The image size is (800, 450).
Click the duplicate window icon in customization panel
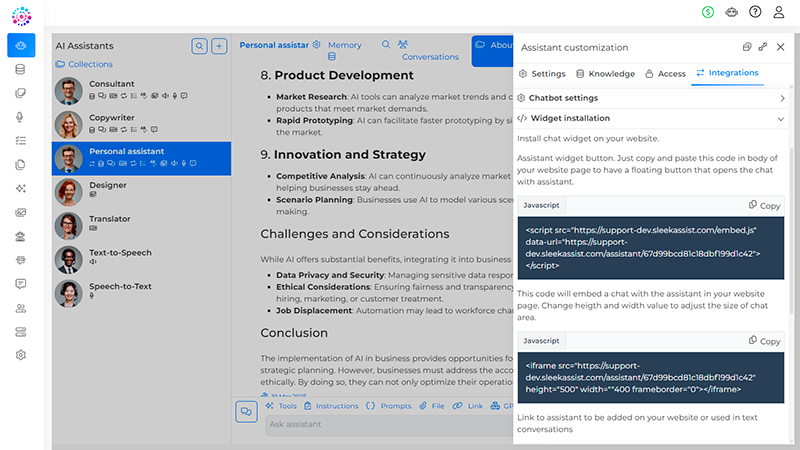tap(747, 47)
